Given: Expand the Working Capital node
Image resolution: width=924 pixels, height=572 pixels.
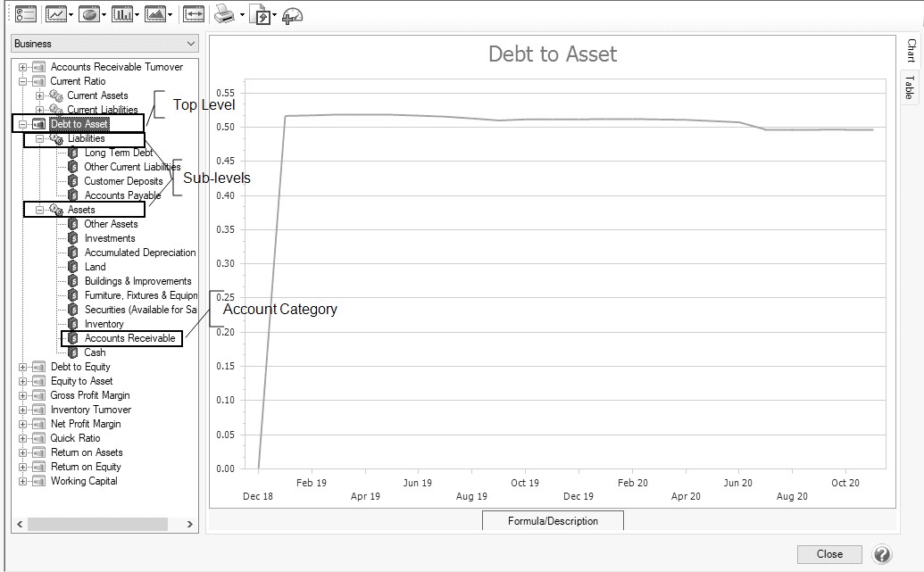Looking at the screenshot, I should point(22,481).
